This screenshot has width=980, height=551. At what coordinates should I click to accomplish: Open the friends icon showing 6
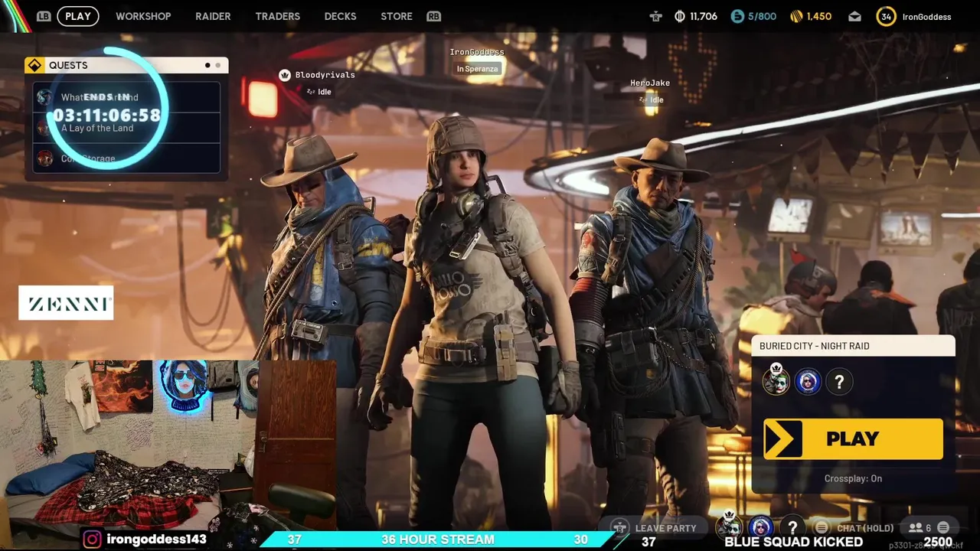[916, 527]
